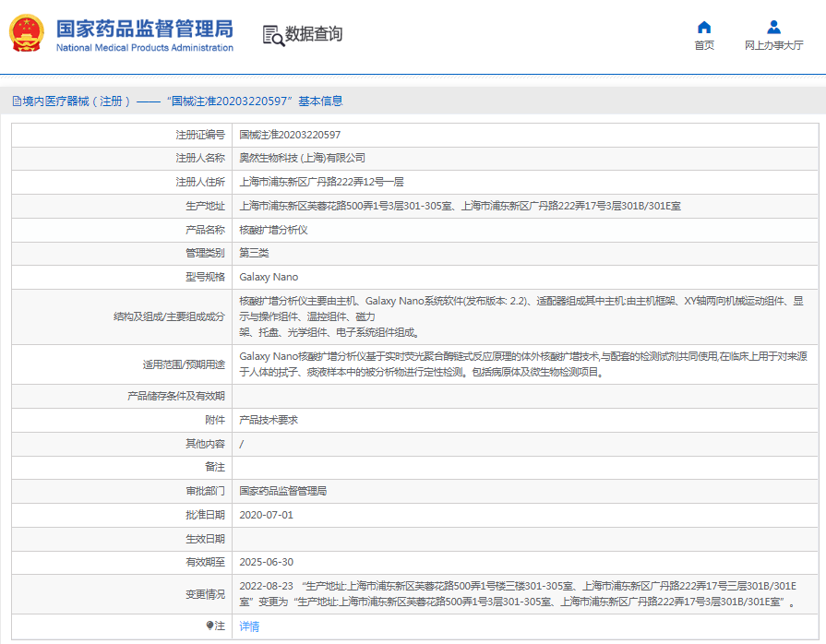Click 适用范围/预期用途 label
Image resolution: width=826 pixels, height=644 pixels.
point(184,365)
